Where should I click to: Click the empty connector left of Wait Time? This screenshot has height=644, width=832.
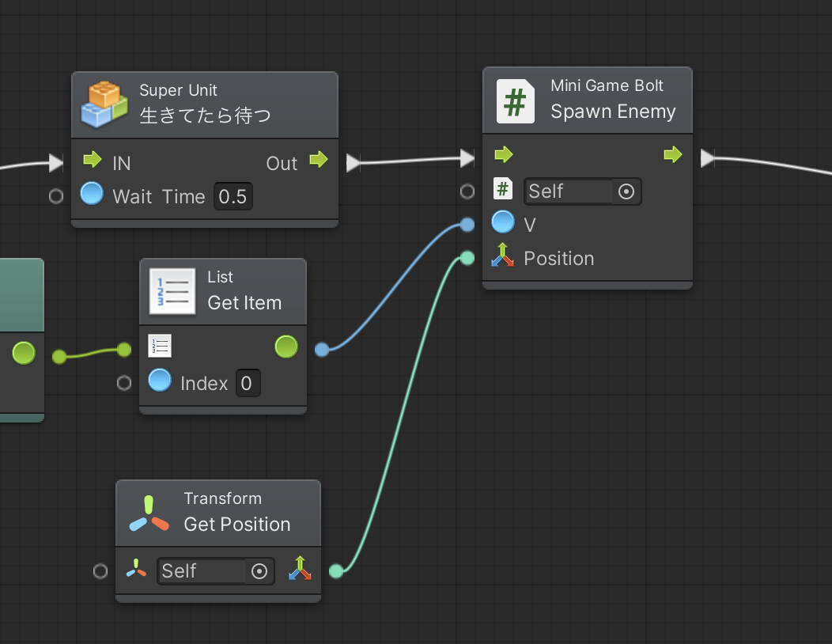pyautogui.click(x=55, y=196)
